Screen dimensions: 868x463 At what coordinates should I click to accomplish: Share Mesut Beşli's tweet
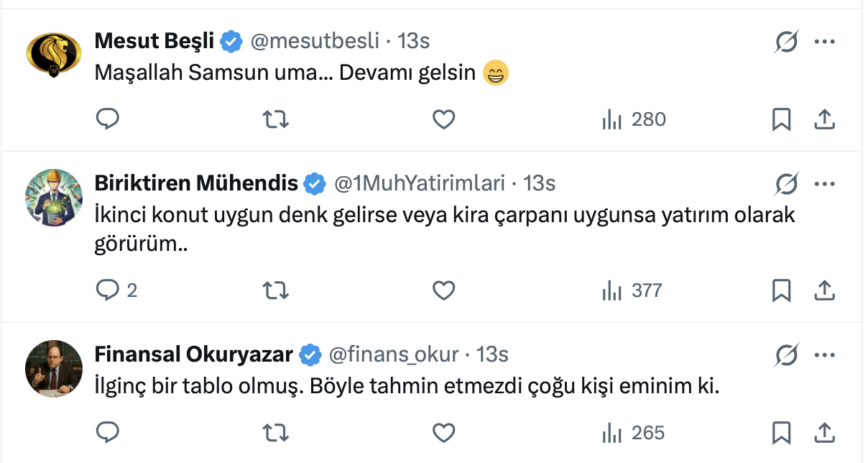pyautogui.click(x=824, y=119)
